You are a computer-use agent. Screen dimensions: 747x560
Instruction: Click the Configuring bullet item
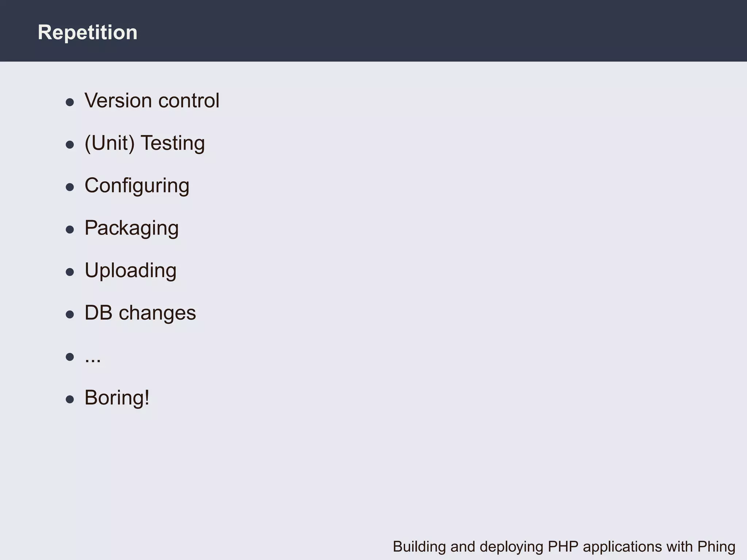click(137, 186)
